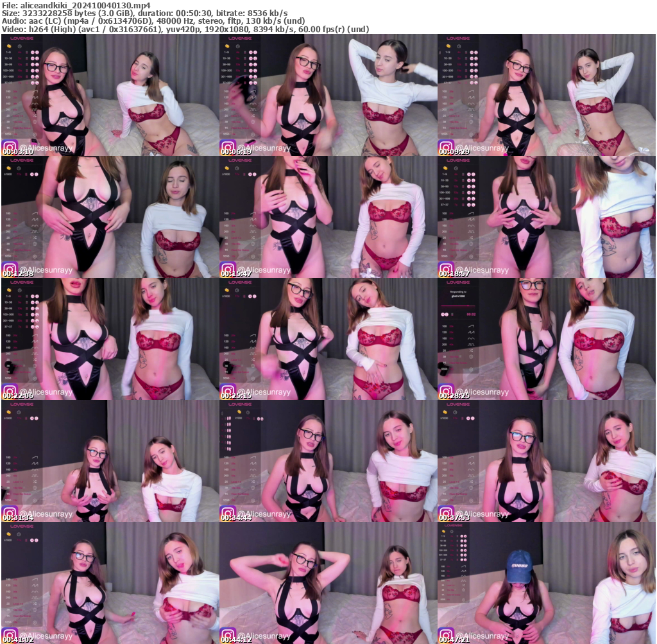Click the square pulse pattern icon on the 200 row
The width and height of the screenshot is (657, 644).
[x=35, y=109]
